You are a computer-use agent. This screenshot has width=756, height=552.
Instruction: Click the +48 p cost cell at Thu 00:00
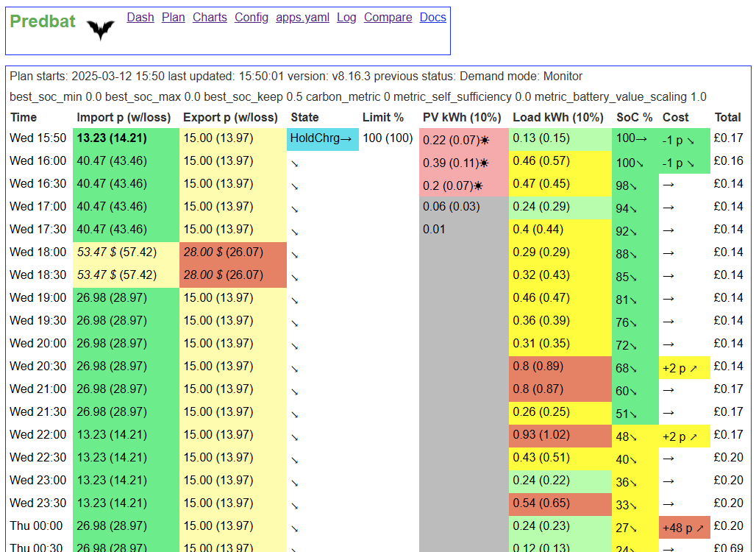coord(684,528)
